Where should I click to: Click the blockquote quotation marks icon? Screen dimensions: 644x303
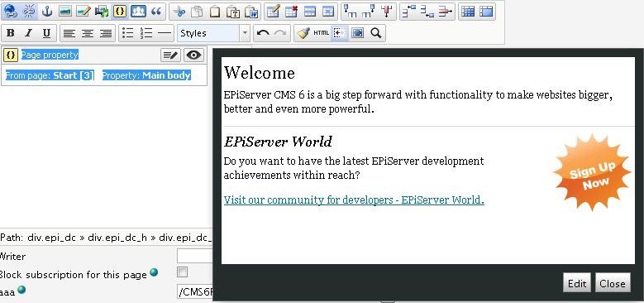[156, 12]
